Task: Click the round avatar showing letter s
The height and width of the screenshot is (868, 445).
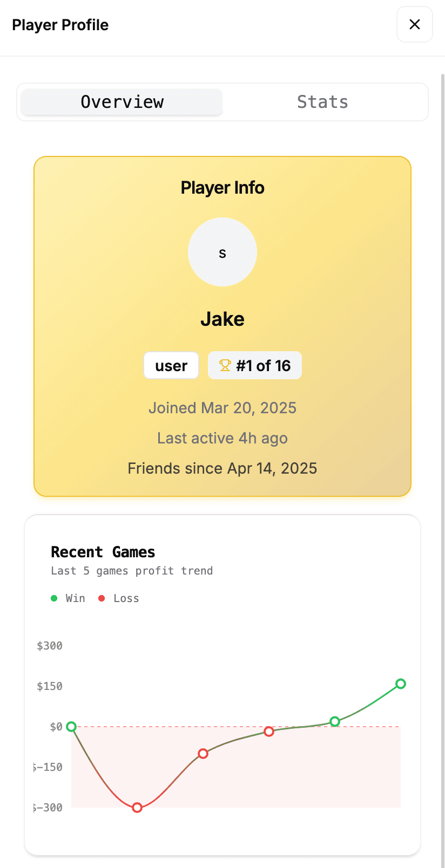Action: tap(223, 252)
